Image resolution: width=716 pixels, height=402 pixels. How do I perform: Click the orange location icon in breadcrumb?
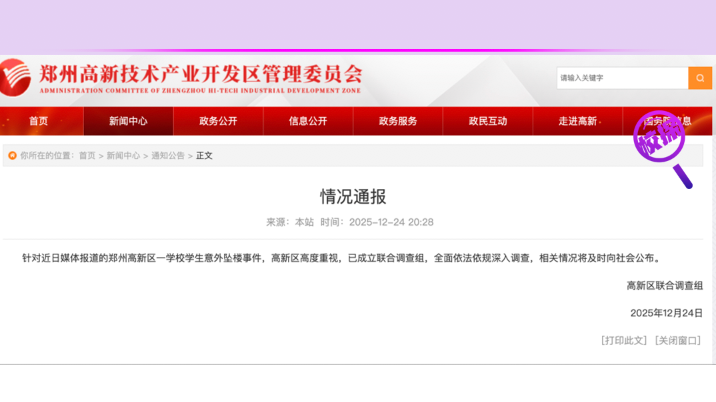pos(12,156)
